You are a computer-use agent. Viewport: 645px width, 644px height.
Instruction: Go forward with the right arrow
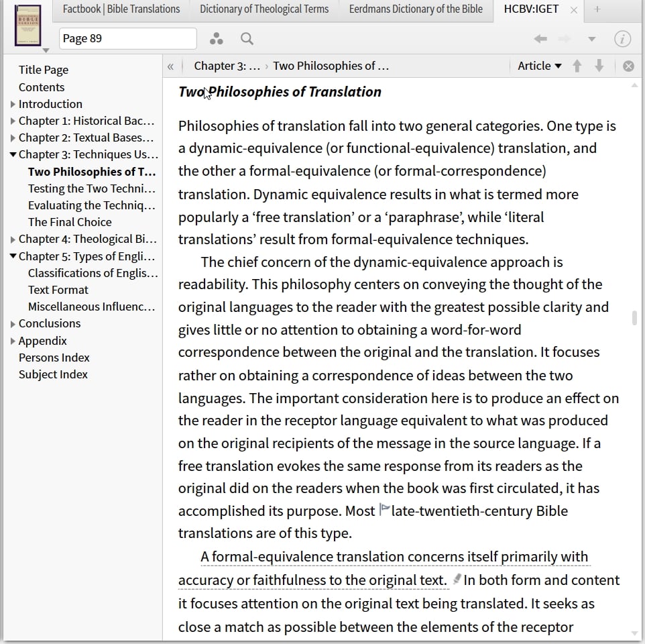click(x=565, y=39)
